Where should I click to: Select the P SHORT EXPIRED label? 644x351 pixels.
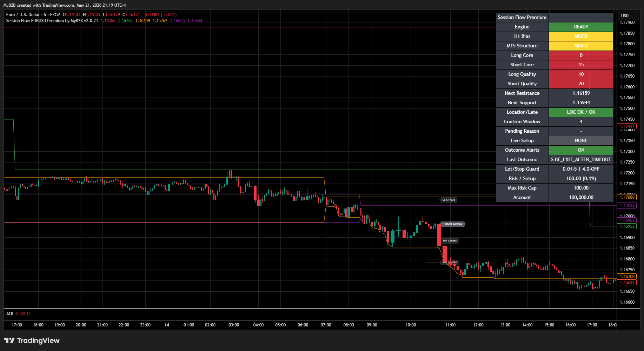452,224
